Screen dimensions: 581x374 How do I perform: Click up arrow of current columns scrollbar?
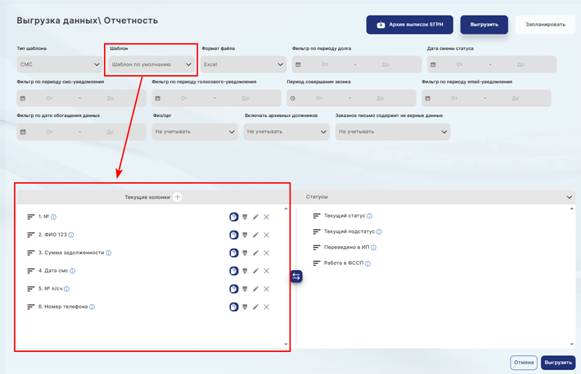coord(286,209)
